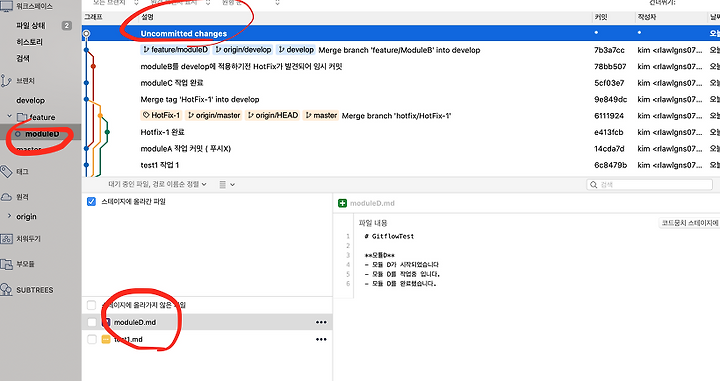The image size is (720, 381).
Task: Click commit hash 9e849dc
Action: pos(611,99)
